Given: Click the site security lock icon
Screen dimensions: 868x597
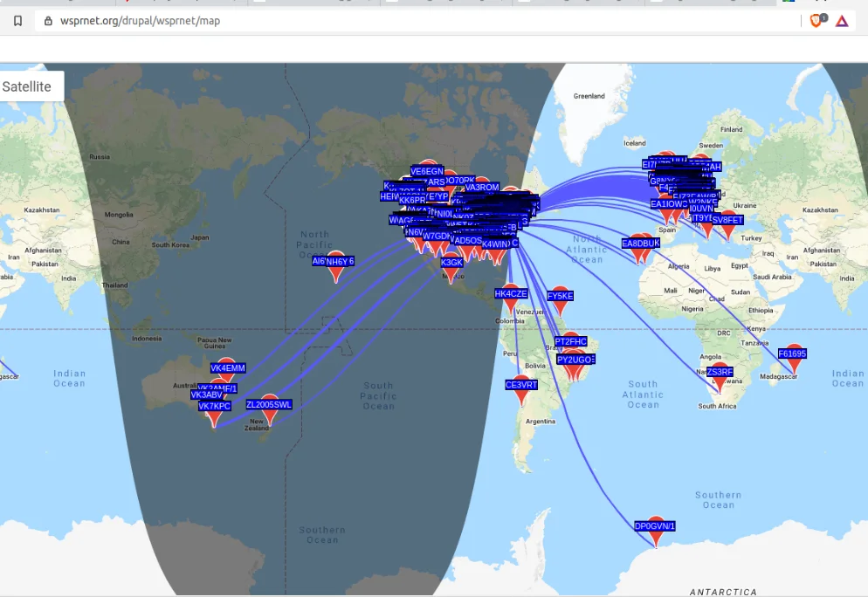Looking at the screenshot, I should pyautogui.click(x=48, y=21).
